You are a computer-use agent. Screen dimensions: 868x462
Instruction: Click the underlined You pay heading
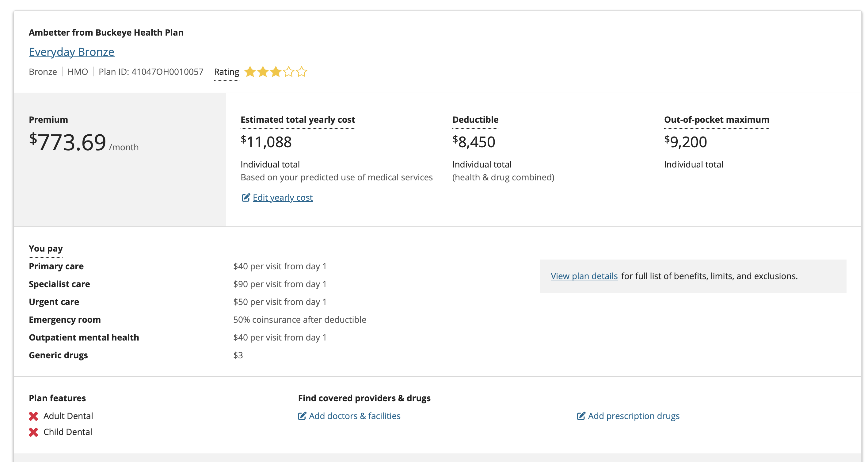click(x=46, y=248)
